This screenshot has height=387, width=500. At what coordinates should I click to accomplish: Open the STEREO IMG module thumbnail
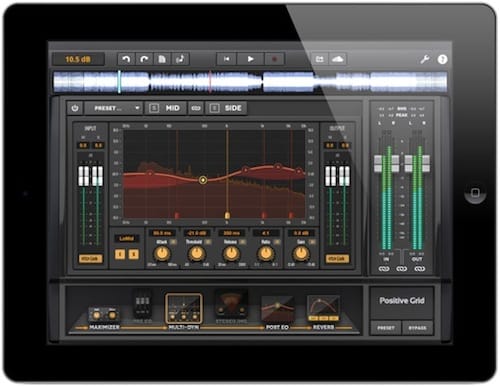231,306
